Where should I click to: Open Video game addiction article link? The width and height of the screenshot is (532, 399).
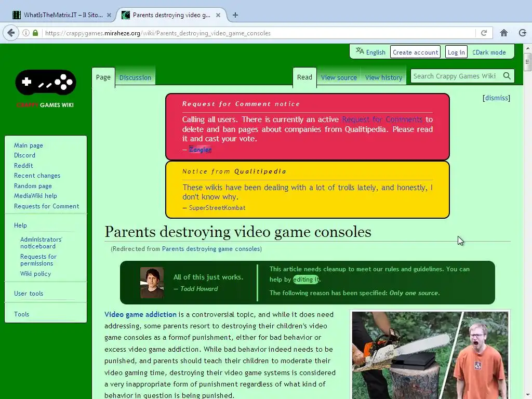140,314
